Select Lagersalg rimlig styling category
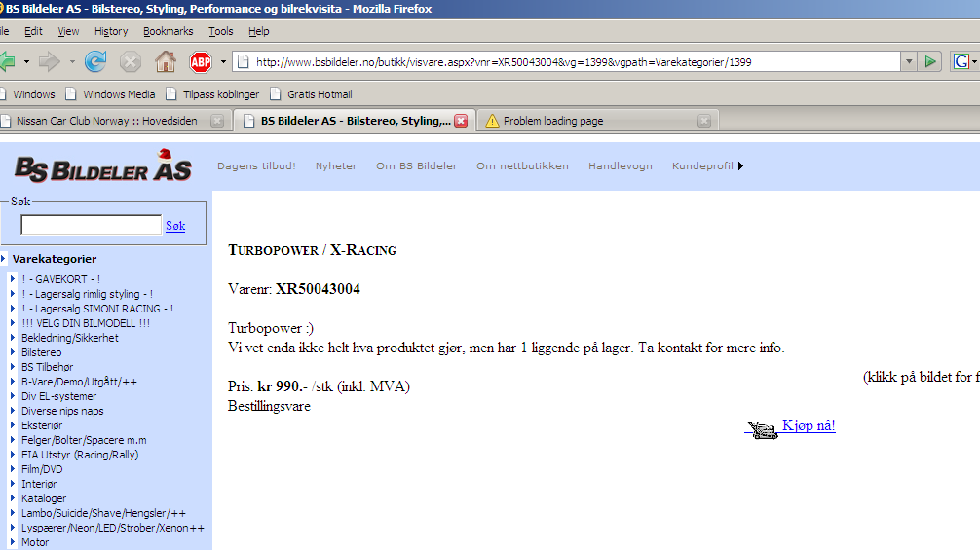Screen dimensions: 980x550 point(87,294)
